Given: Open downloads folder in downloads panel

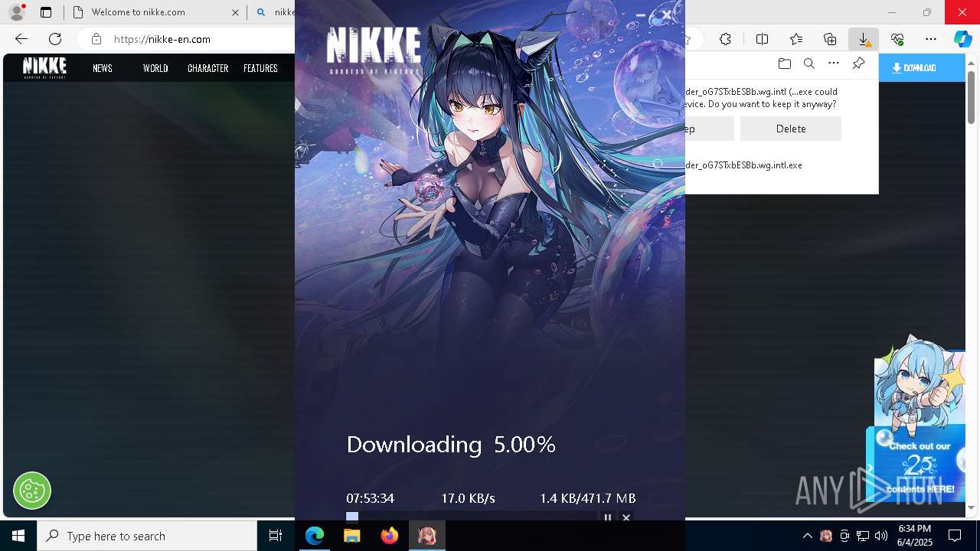Looking at the screenshot, I should [x=784, y=64].
